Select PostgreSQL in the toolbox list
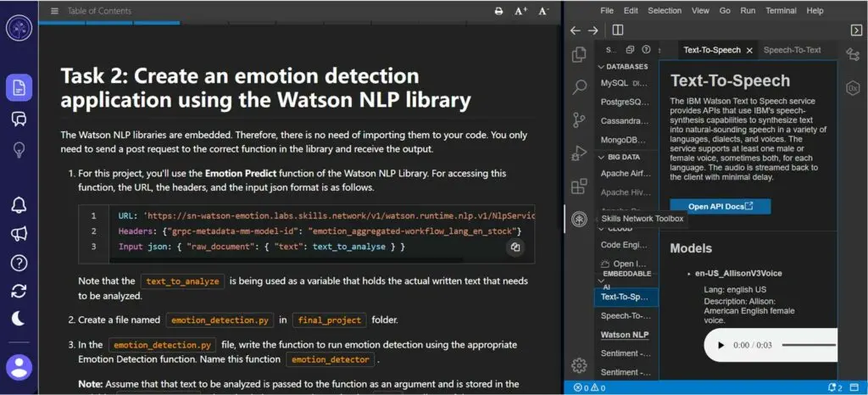868x395 pixels. pyautogui.click(x=626, y=102)
